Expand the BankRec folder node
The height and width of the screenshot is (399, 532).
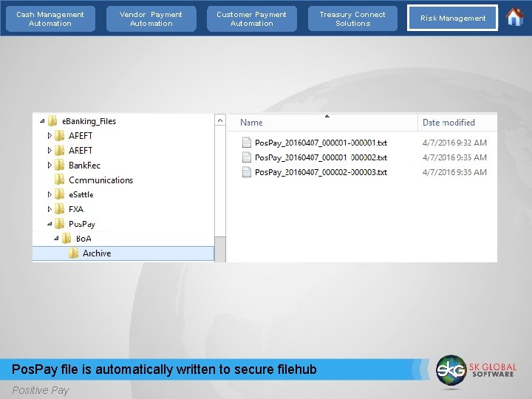[50, 166]
